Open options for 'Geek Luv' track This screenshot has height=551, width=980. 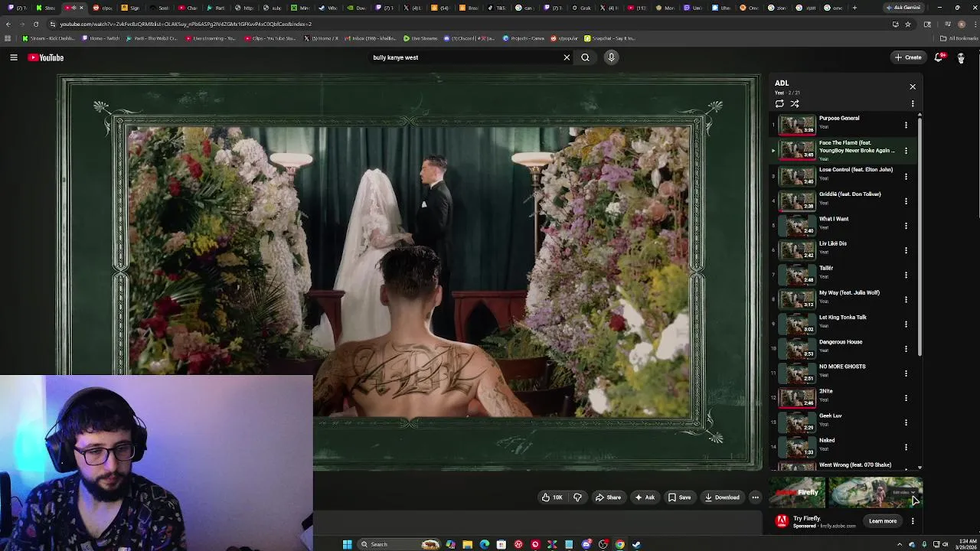[x=906, y=422]
